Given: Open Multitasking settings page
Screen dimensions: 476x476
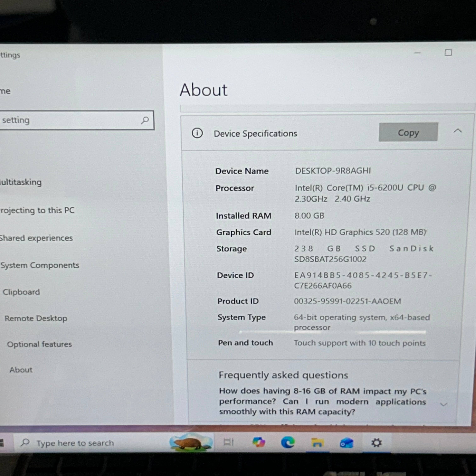Looking at the screenshot, I should pos(21,182).
